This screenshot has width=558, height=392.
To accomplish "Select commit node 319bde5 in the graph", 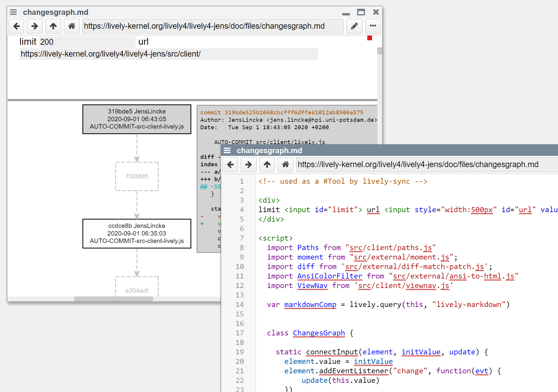I will (x=137, y=119).
